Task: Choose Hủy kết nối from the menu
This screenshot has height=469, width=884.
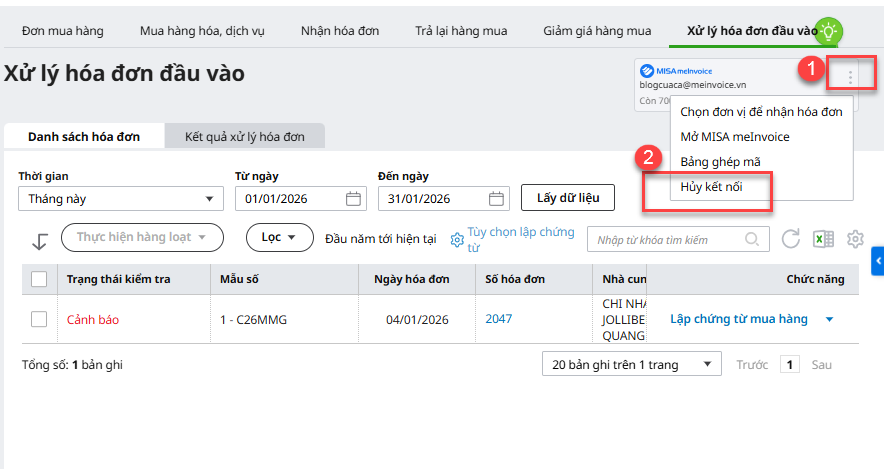Action: point(711,187)
